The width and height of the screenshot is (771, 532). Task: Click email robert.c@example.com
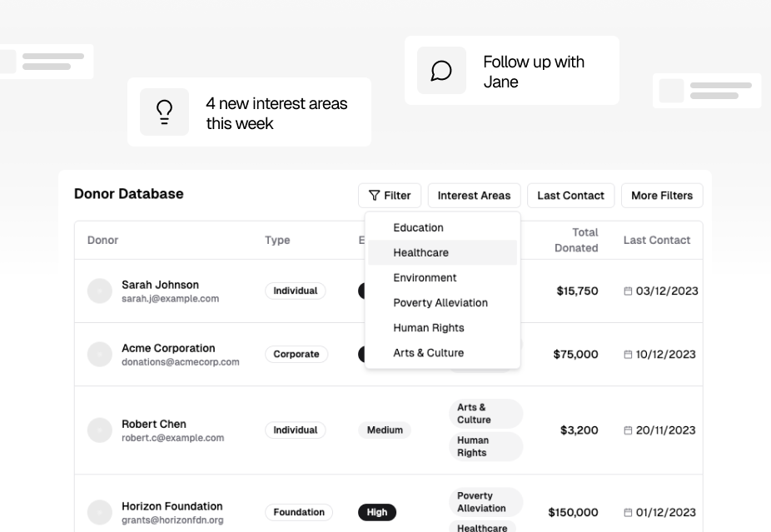[x=172, y=438]
